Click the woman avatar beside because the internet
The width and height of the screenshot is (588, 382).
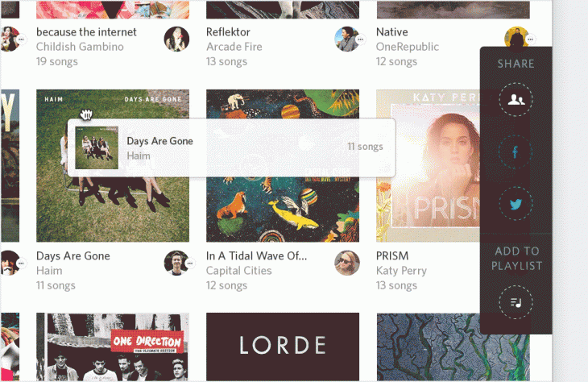click(x=176, y=39)
